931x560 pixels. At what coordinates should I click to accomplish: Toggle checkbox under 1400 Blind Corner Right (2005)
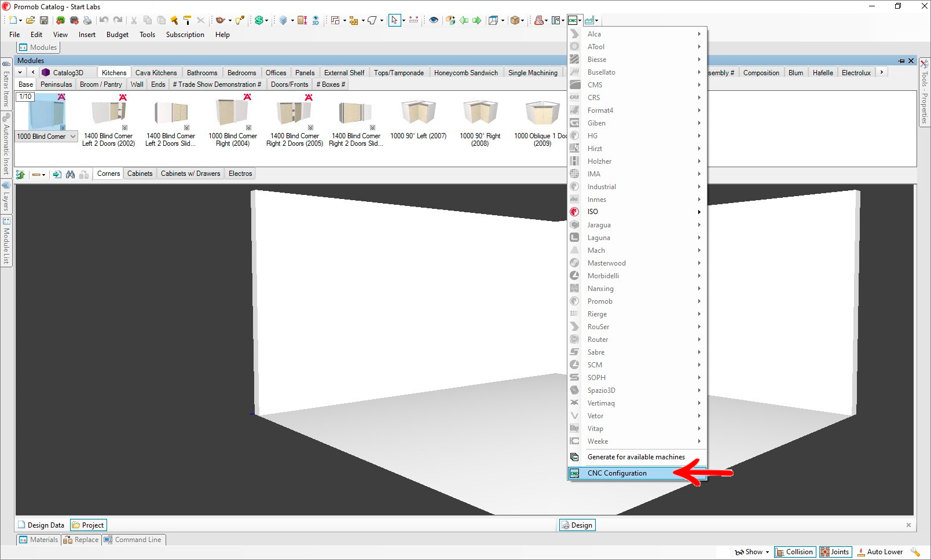[x=310, y=127]
